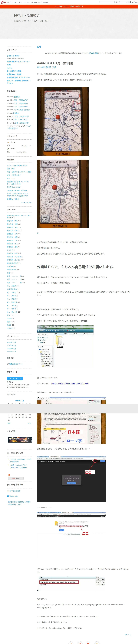138x644 pixels.
Task: Open the recent article 天満 大安
Action: [11, 169]
